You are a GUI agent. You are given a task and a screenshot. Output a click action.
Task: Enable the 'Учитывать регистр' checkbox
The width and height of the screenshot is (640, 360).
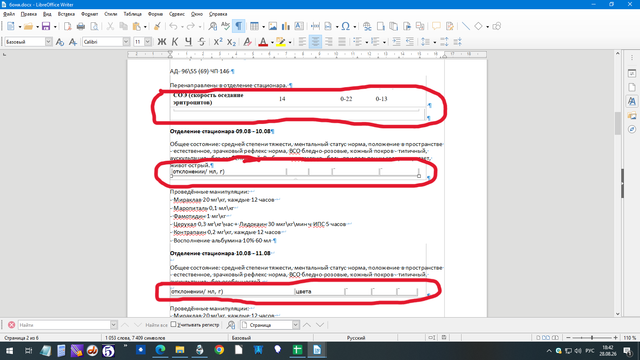click(x=173, y=324)
